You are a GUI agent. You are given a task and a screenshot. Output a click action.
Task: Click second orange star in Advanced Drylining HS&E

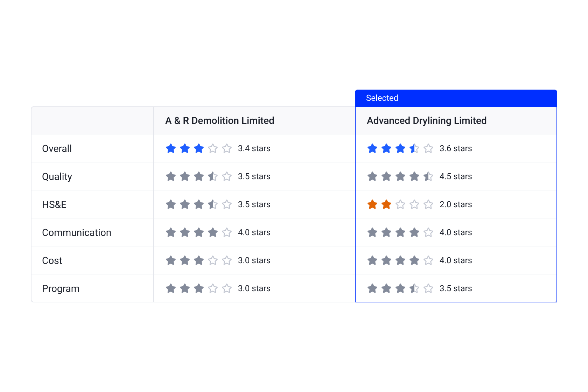point(386,204)
